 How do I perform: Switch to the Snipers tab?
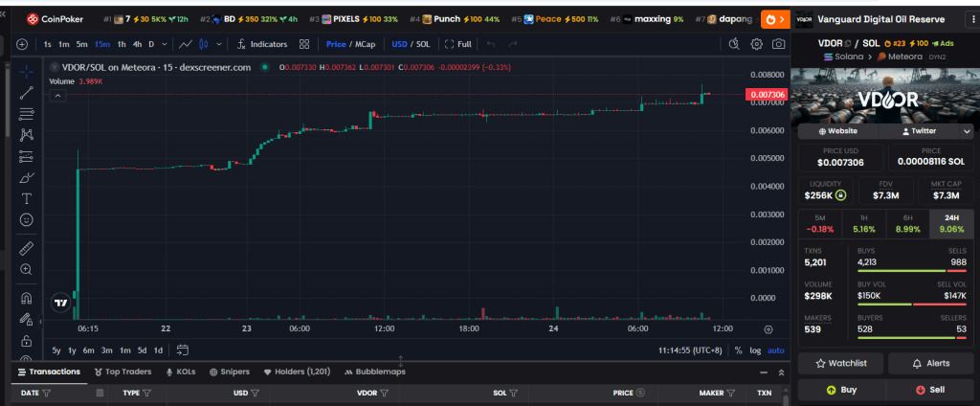230,372
